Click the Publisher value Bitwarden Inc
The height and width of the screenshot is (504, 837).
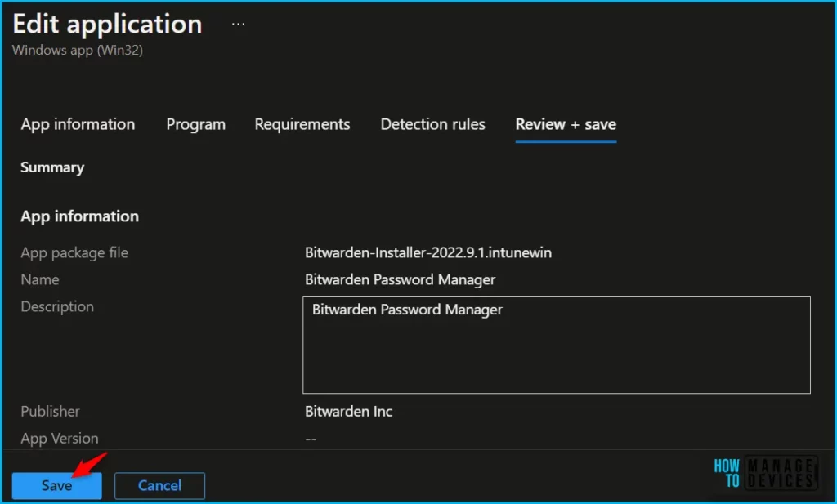click(348, 411)
